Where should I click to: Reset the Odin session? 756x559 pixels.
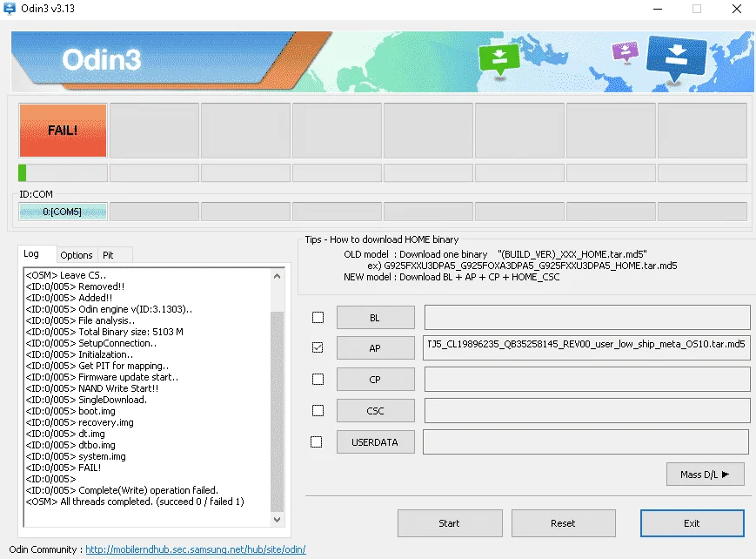[x=563, y=523]
